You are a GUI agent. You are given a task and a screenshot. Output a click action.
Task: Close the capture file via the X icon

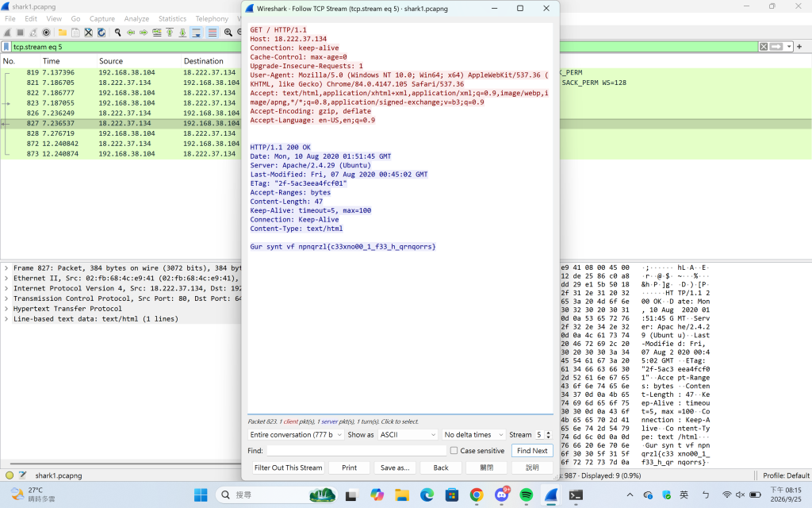[89, 32]
